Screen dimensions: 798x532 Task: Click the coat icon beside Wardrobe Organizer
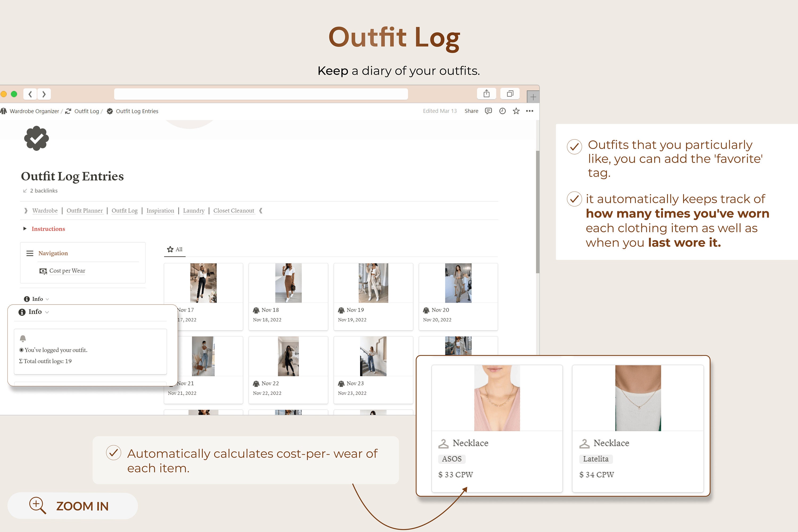click(x=4, y=111)
